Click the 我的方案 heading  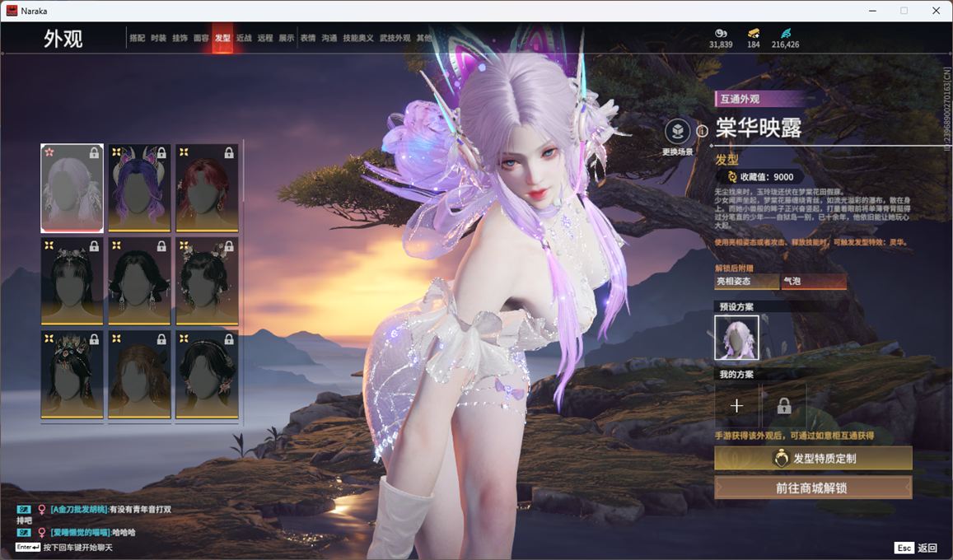point(736,375)
